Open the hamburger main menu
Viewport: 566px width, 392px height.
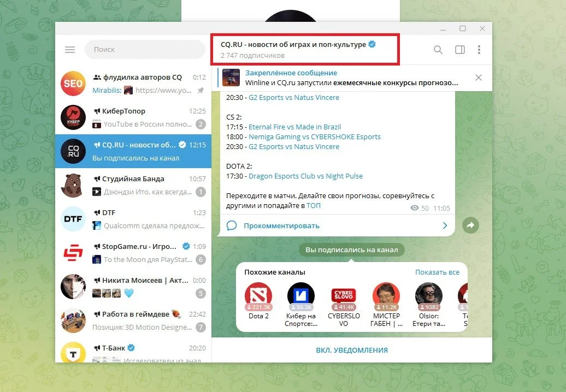tap(70, 49)
